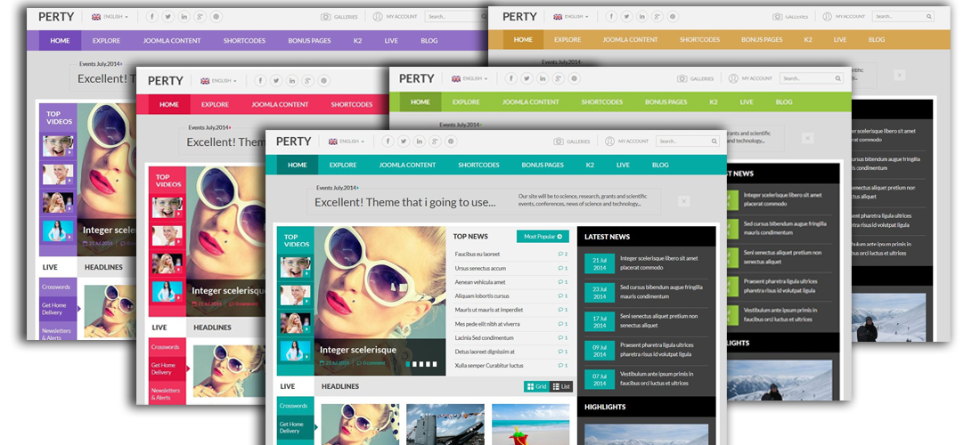The height and width of the screenshot is (445, 980).
Task: Open 'Faucibus eu laoreet' news link
Action: [x=478, y=255]
